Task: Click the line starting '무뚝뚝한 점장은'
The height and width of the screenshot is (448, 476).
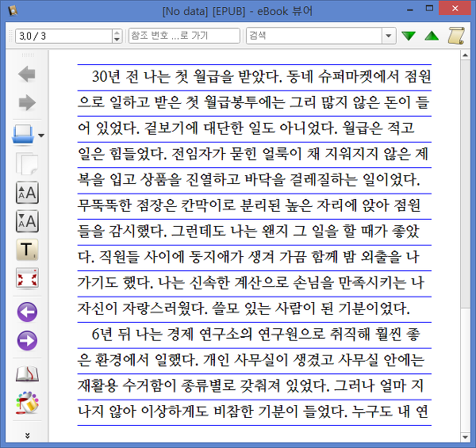Action: pos(249,205)
